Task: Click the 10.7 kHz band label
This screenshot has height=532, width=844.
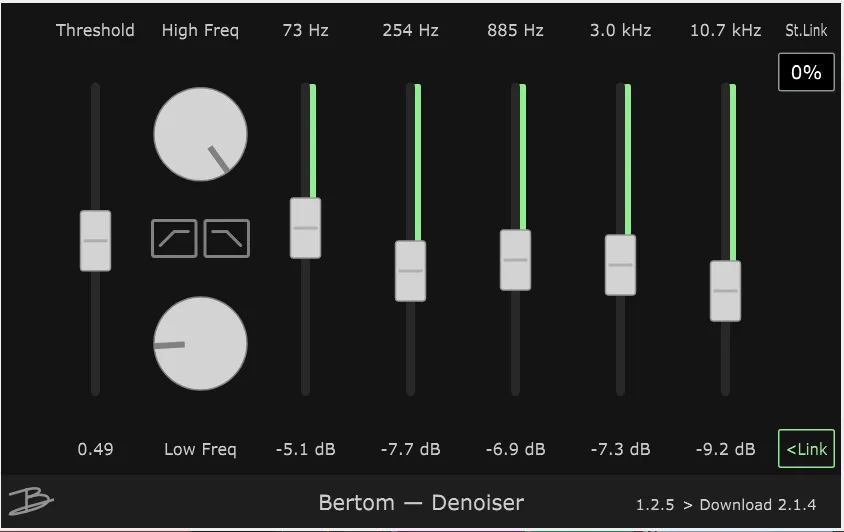Action: point(725,30)
